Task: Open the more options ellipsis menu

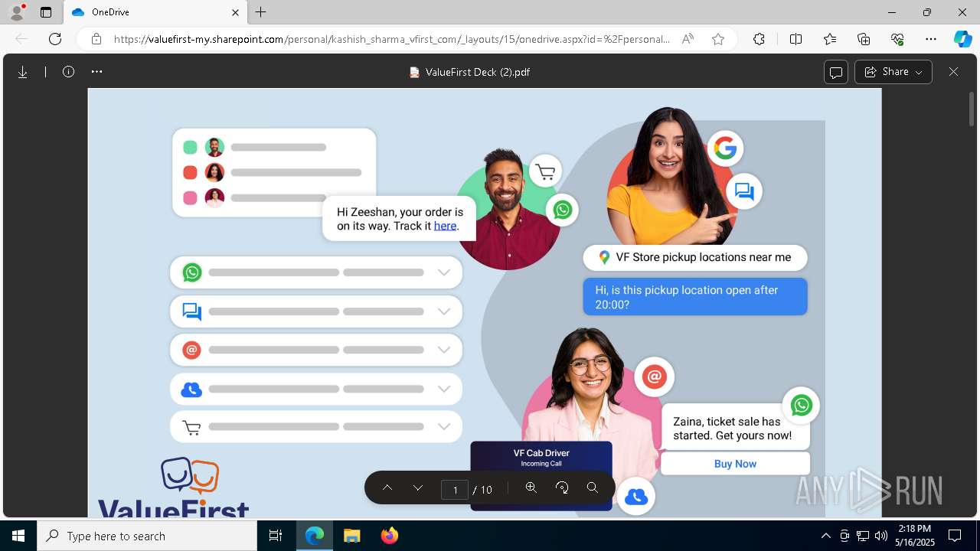Action: point(96,72)
